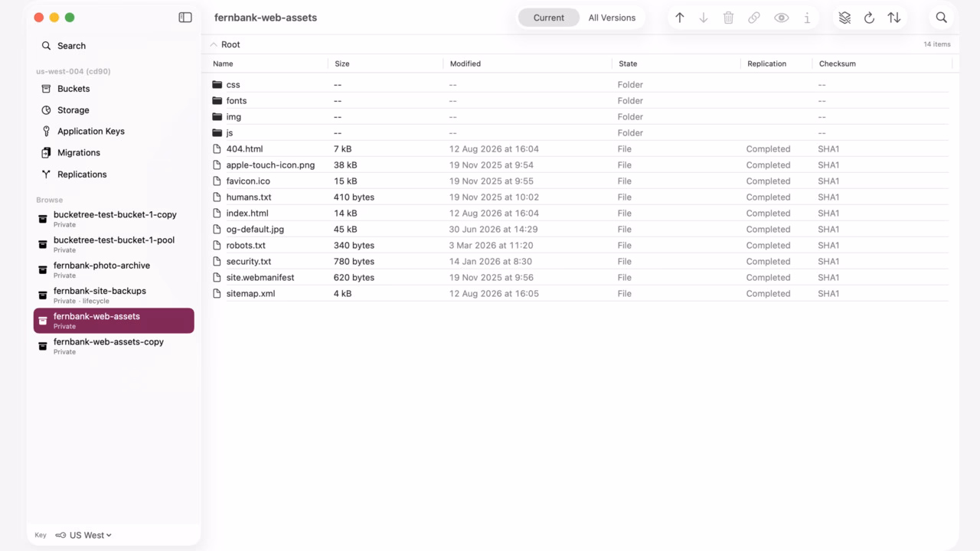Select the file name favicon.ico
Image resolution: width=980 pixels, height=551 pixels.
pyautogui.click(x=248, y=181)
